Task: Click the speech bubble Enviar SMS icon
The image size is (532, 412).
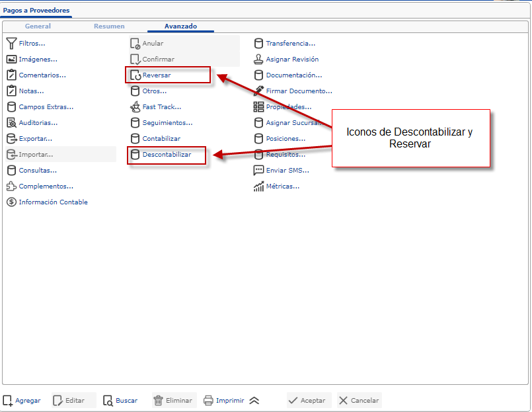Action: (258, 170)
